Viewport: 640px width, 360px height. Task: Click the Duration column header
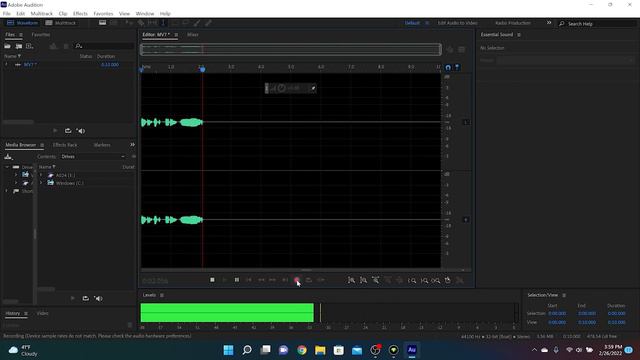point(106,56)
